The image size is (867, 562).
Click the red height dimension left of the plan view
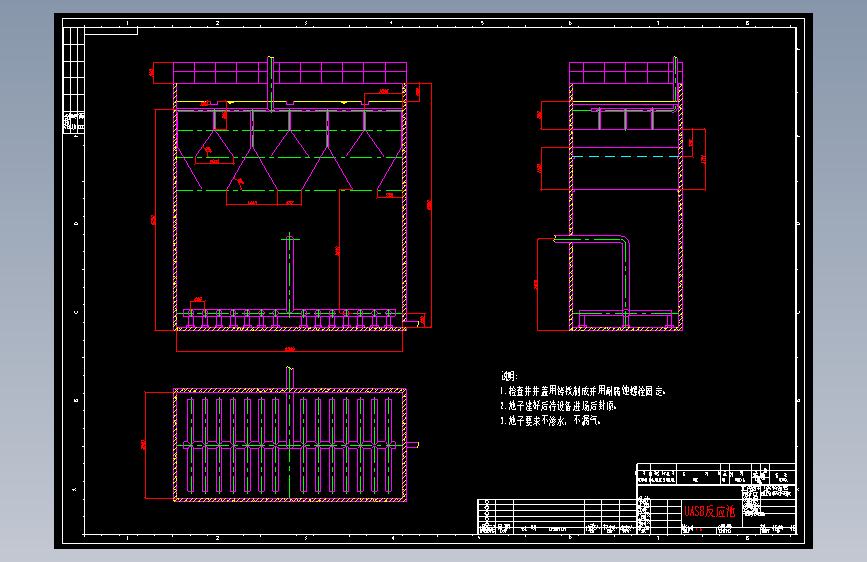(x=145, y=445)
